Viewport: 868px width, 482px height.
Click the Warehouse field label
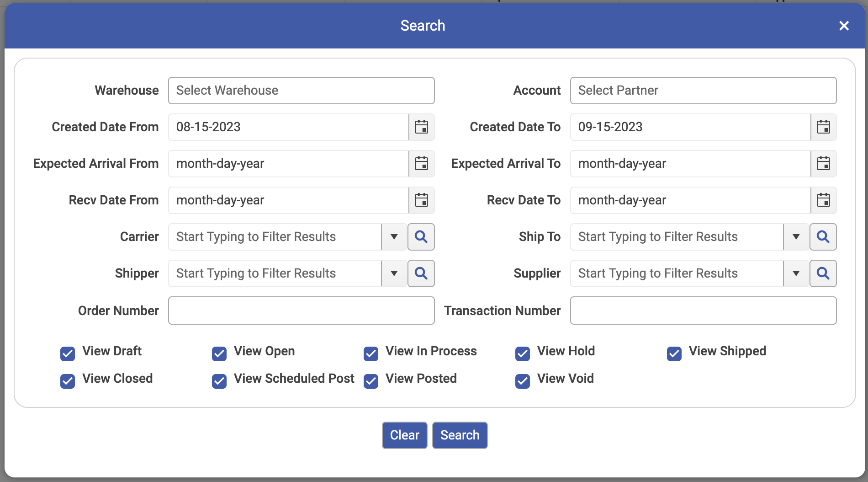[127, 91]
